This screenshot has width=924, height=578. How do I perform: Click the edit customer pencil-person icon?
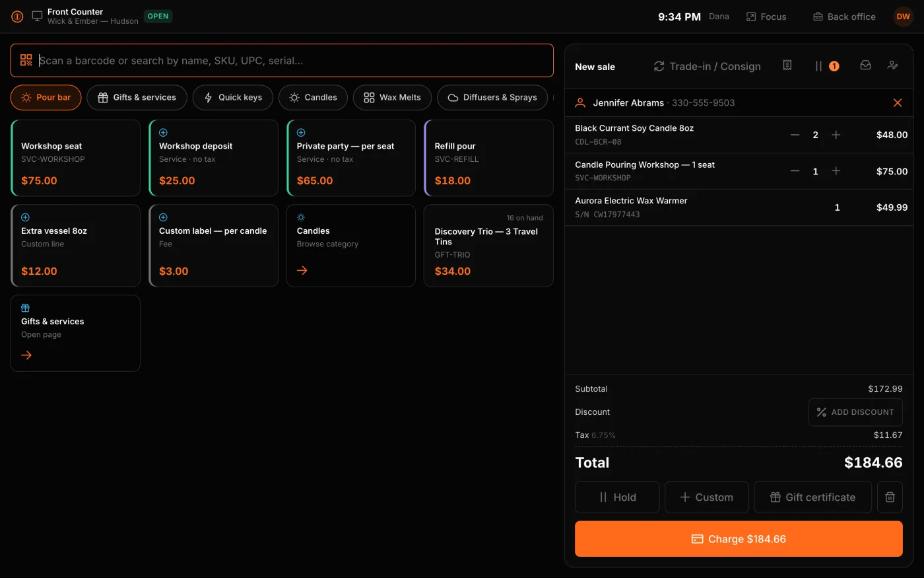coord(892,65)
